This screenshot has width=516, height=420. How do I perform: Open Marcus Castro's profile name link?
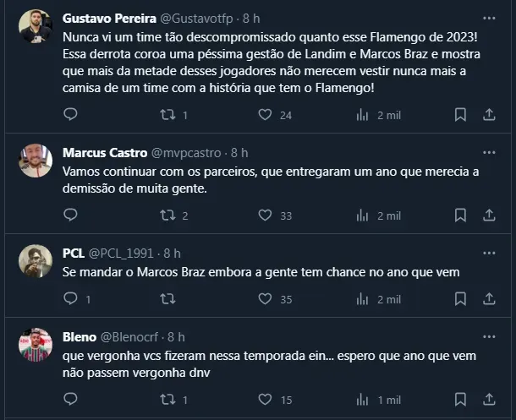pyautogui.click(x=104, y=153)
